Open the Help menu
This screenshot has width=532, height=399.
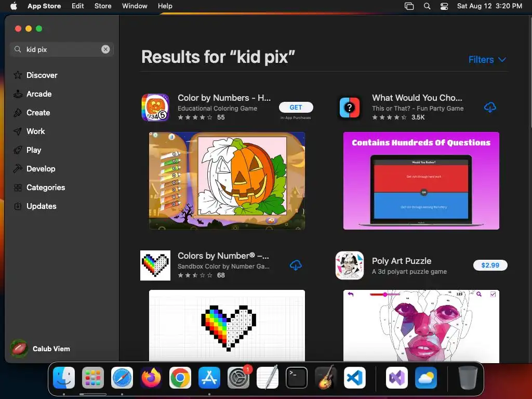165,6
